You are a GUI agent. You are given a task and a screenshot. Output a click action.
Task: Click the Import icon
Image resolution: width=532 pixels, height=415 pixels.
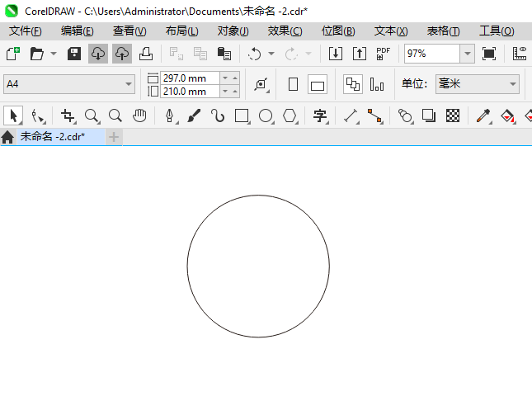[x=336, y=54]
